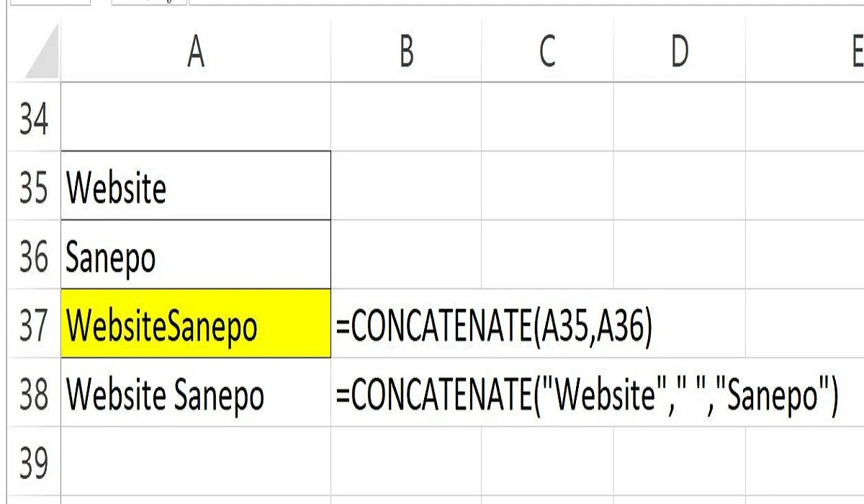The image size is (864, 504).
Task: Select column C header
Action: tap(547, 50)
